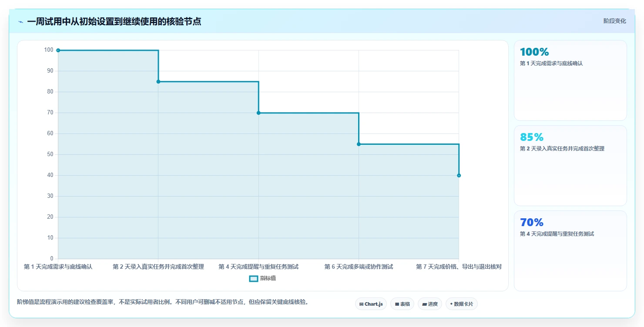Screen dimensions: 644x327
Task: Click x-axis label 第 2 天录入真实任务并完成首次整理
Action: click(158, 267)
